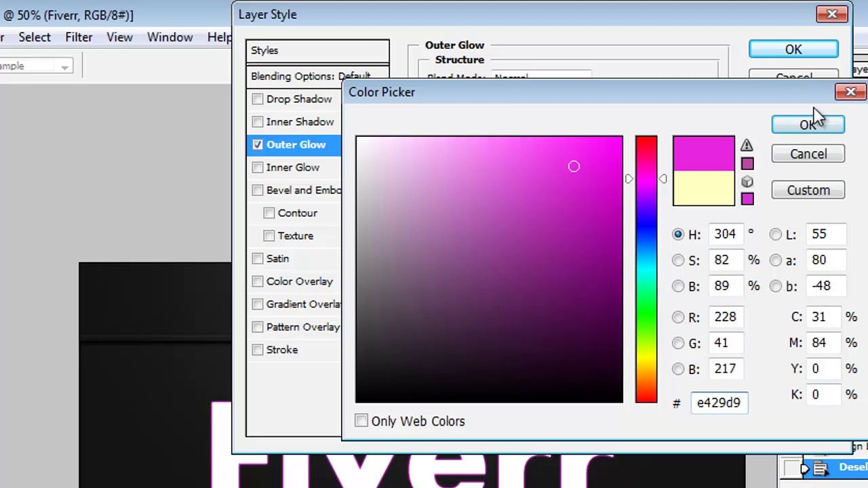Click the G value field 41
Viewport: 868px width, 488px height.
(x=726, y=343)
